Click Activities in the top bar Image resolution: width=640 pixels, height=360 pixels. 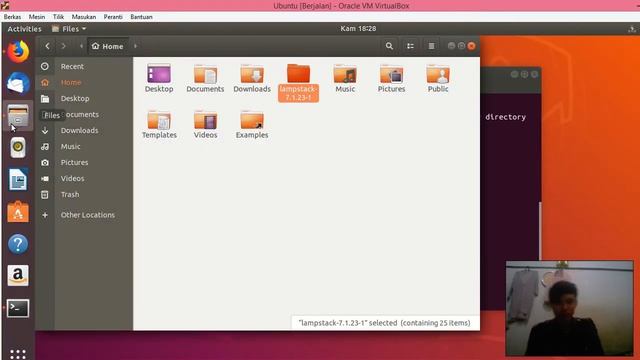point(24,29)
